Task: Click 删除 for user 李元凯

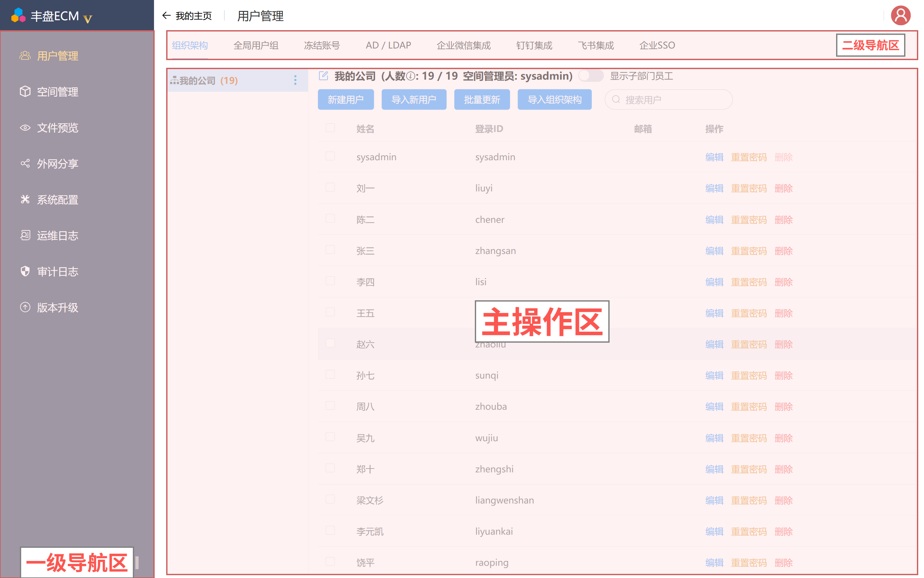Action: [783, 532]
